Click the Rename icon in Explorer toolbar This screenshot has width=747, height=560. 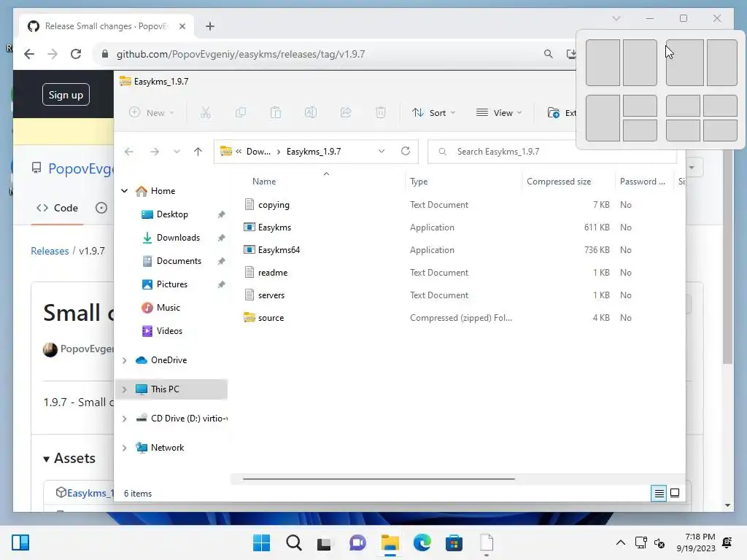coord(311,113)
